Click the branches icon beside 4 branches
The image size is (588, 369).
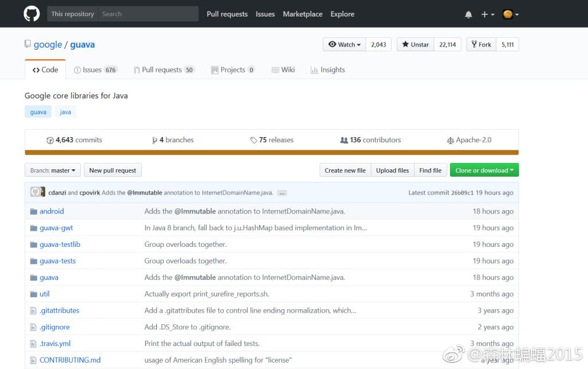154,140
